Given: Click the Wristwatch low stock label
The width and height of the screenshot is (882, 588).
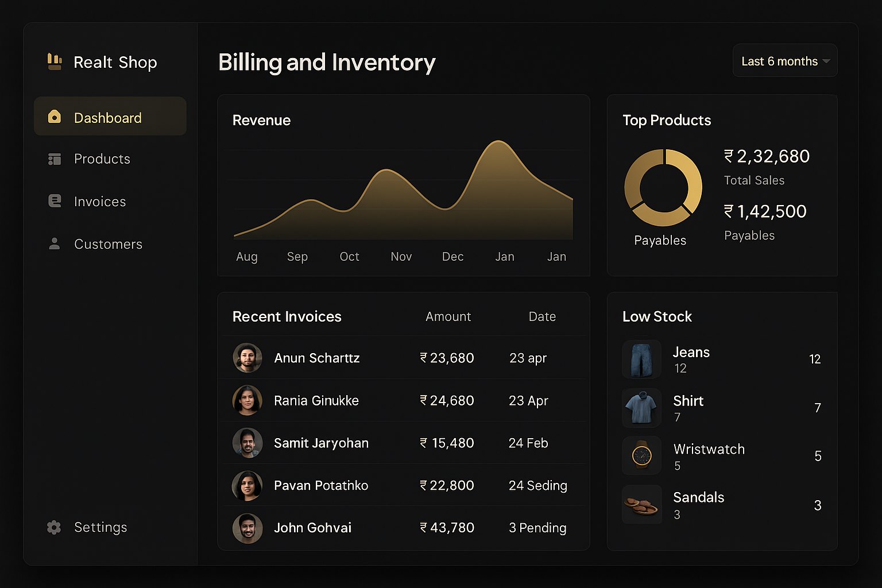Looking at the screenshot, I should (x=709, y=449).
